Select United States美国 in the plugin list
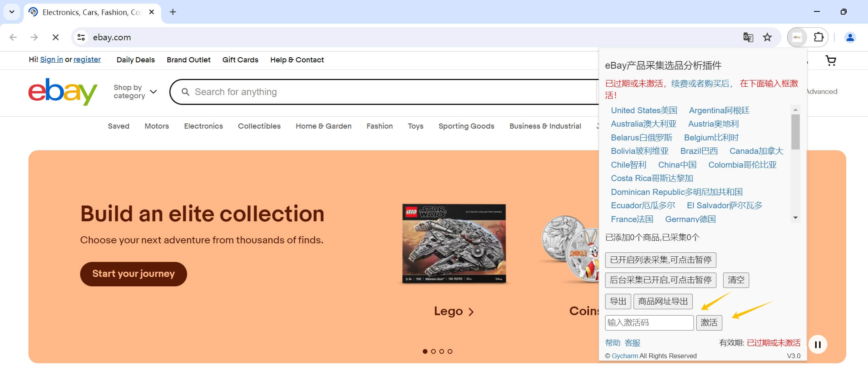Screen dimensions: 868x368 pos(644,110)
